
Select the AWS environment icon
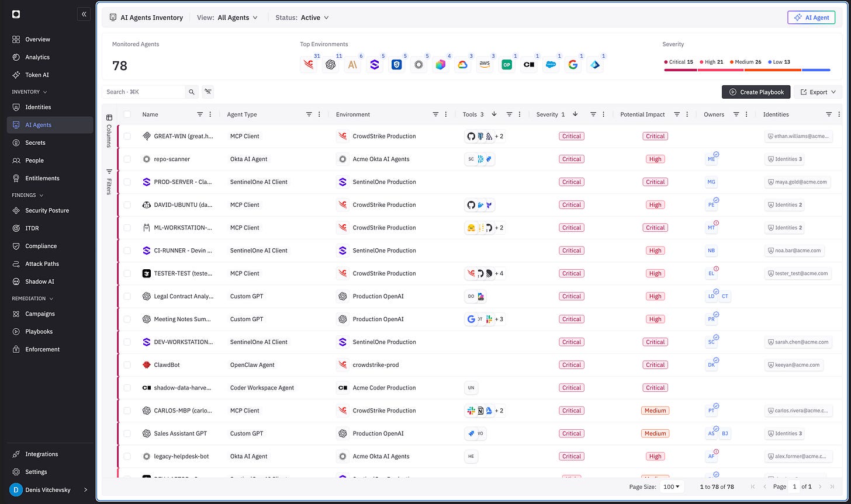click(x=485, y=65)
